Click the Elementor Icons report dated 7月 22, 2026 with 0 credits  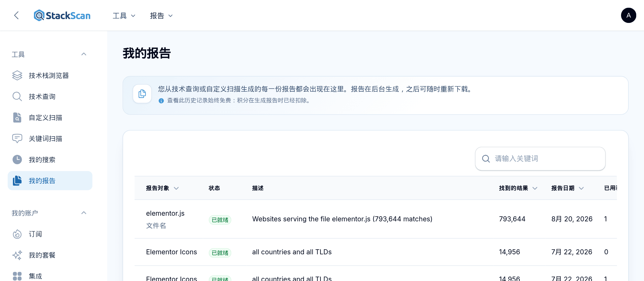(x=375, y=252)
